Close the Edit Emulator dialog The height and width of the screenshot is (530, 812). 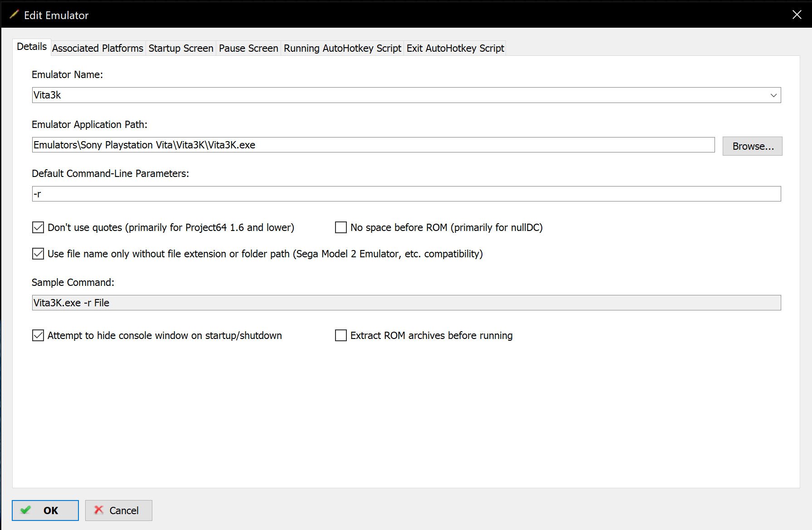point(797,15)
